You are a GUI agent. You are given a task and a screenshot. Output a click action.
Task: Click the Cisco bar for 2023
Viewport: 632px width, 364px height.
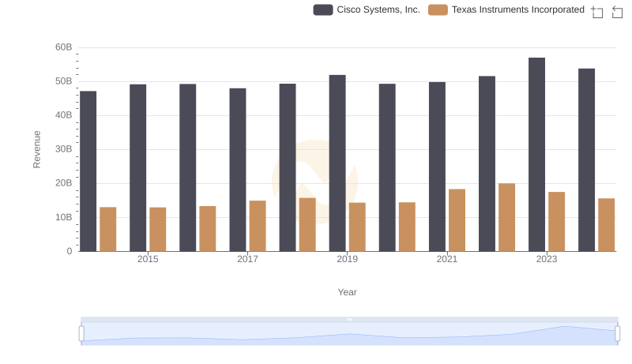click(536, 155)
